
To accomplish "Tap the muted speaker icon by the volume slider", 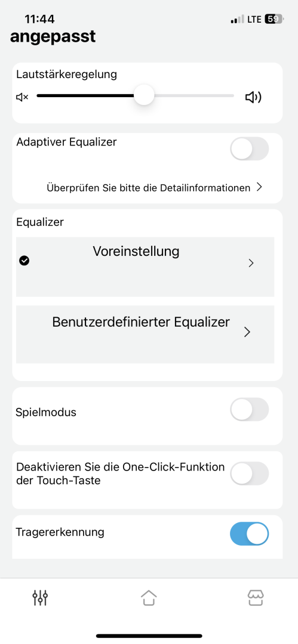I will click(x=22, y=97).
